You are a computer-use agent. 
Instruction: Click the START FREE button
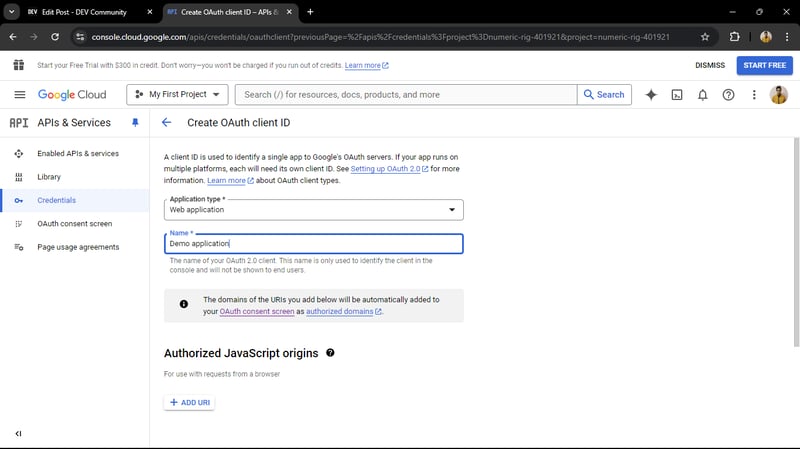click(x=764, y=65)
